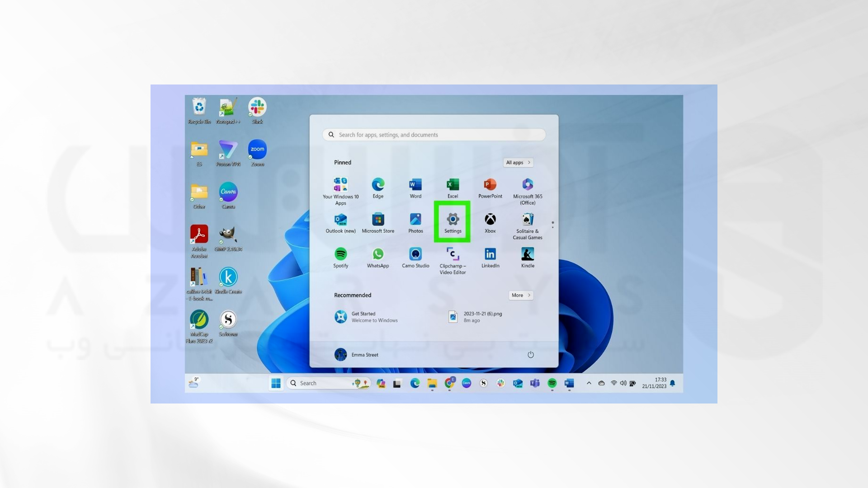Open Your Windows 10 Apps folder

click(x=340, y=191)
